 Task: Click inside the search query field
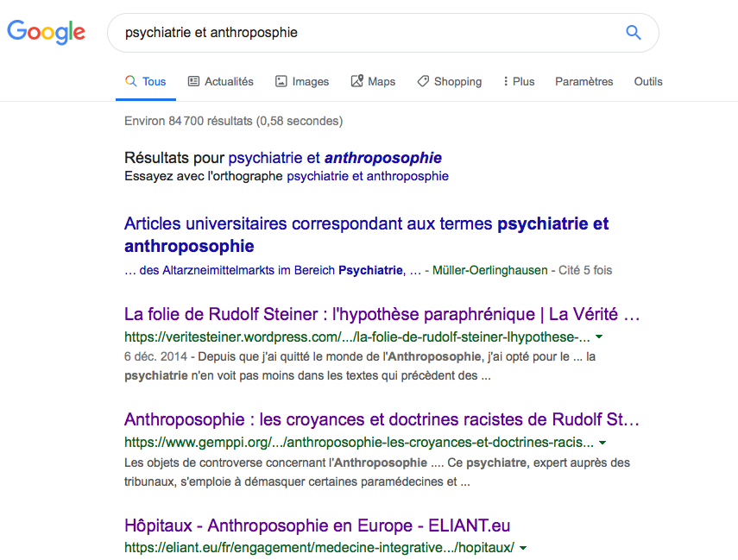pos(363,33)
